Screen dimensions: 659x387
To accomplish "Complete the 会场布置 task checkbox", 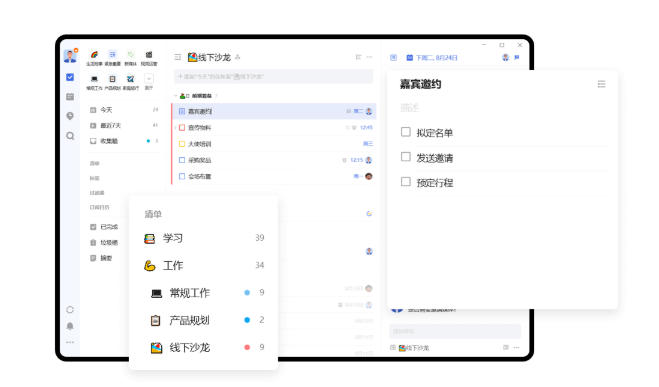I will pos(182,176).
